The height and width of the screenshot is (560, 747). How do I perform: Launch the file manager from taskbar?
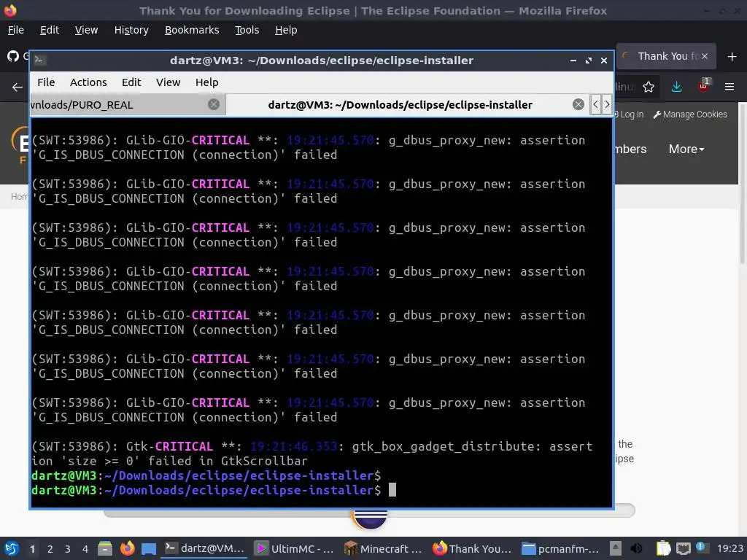click(x=105, y=548)
